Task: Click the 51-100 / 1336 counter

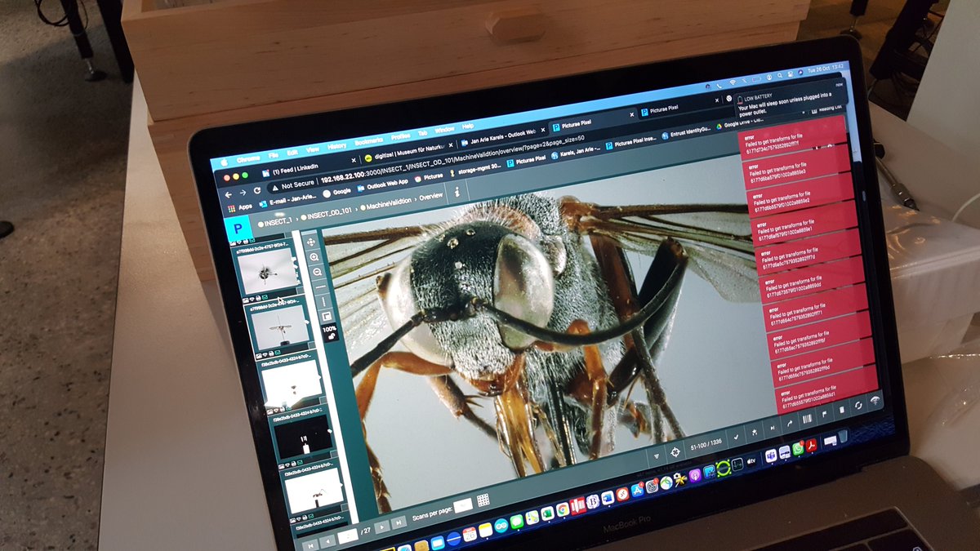Action: (x=706, y=445)
